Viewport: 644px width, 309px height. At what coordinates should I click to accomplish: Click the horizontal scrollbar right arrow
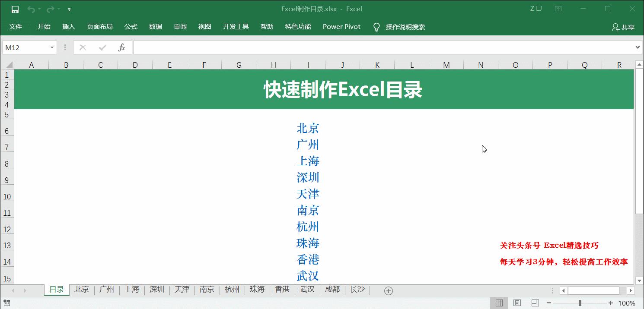tap(630, 290)
